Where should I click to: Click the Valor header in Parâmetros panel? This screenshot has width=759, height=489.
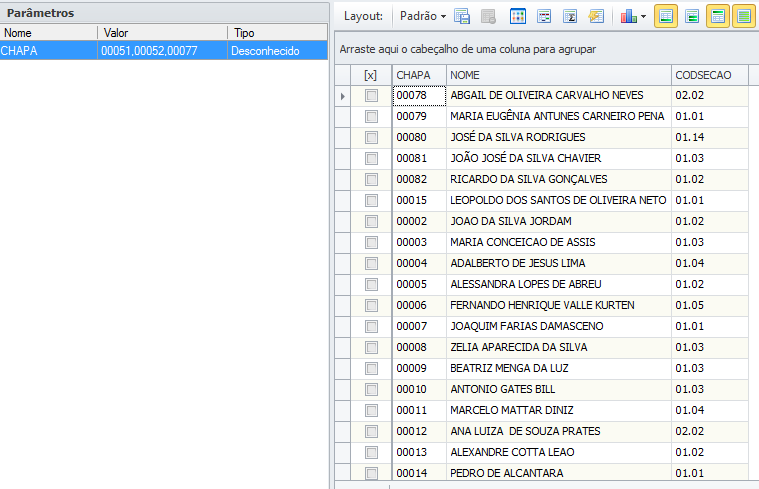tap(163, 32)
